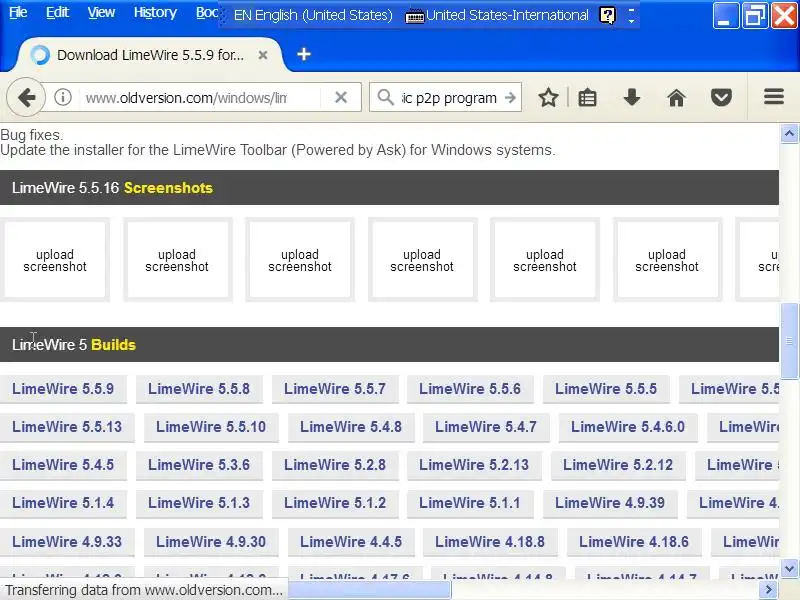
Task: Go to the Home page icon
Action: (677, 97)
